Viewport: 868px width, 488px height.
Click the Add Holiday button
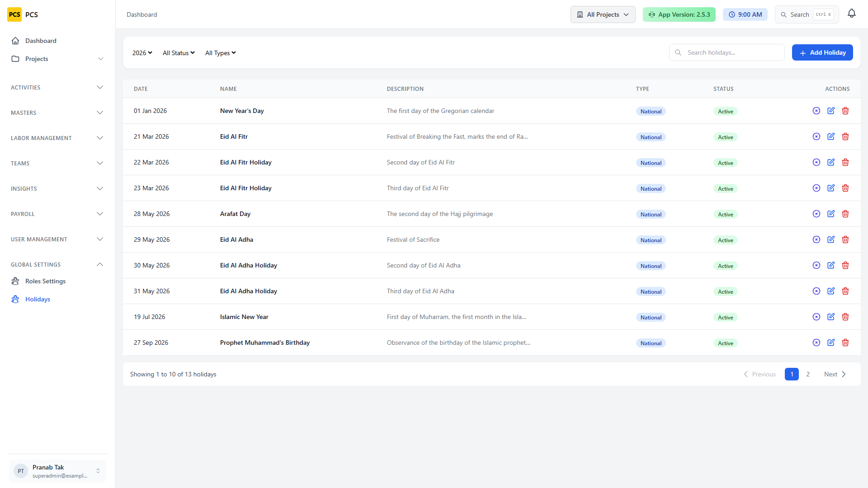[x=822, y=52]
